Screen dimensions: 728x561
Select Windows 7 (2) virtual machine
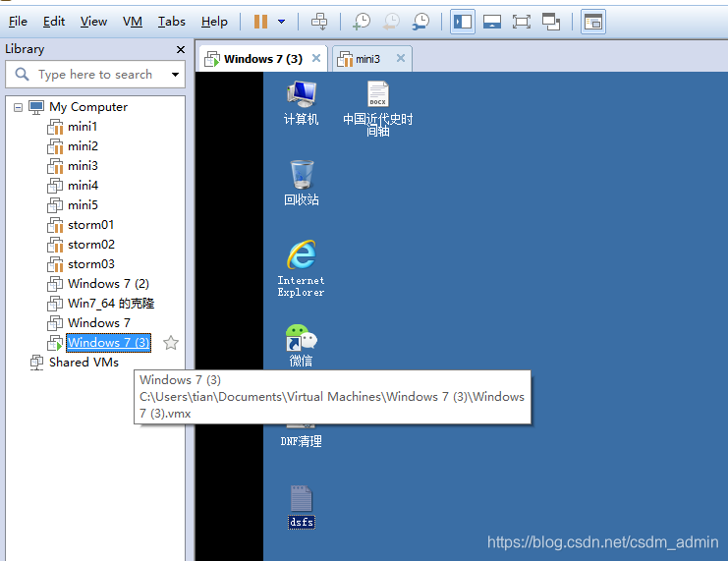coord(108,283)
